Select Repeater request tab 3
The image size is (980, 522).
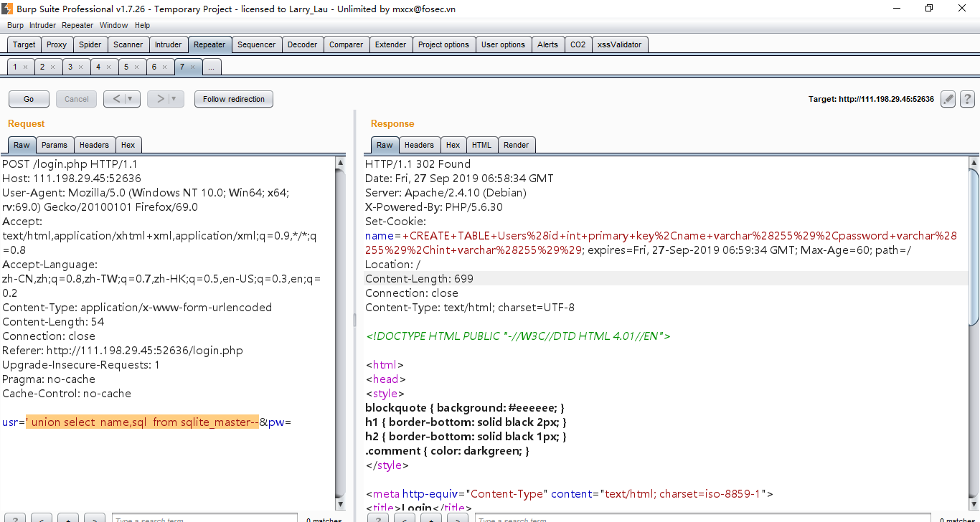[70, 67]
